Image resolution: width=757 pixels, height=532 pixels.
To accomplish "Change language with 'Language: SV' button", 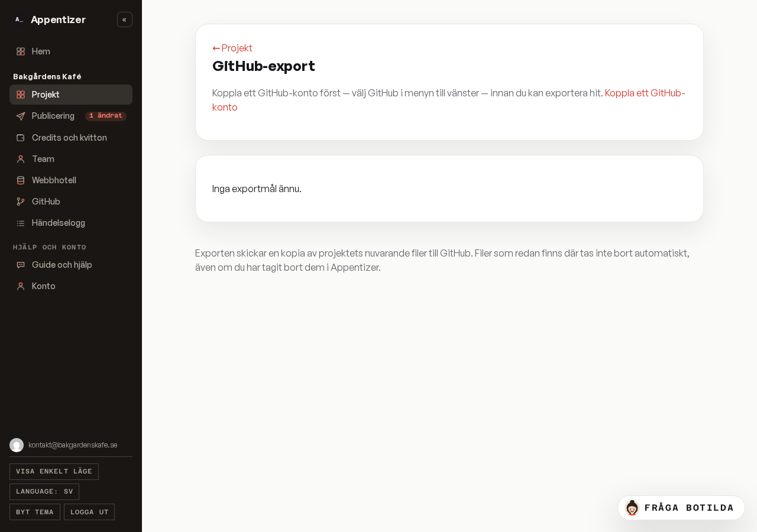I will [x=44, y=492].
